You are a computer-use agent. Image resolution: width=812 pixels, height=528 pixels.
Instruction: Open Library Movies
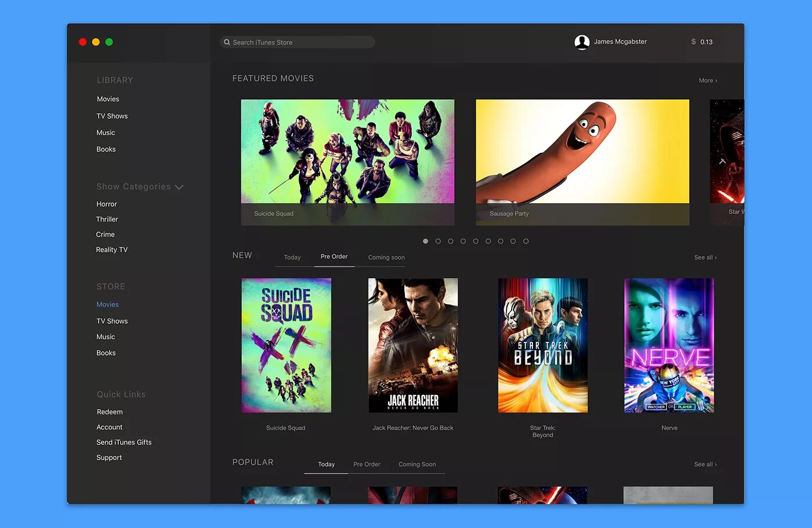coord(108,99)
